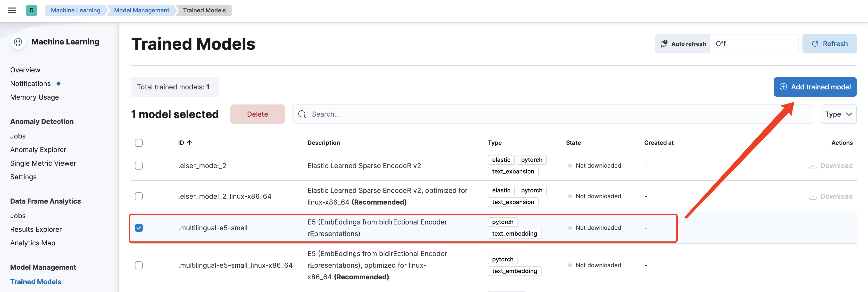The image size is (868, 292).
Task: Click Total trained models count
Action: [x=175, y=87]
